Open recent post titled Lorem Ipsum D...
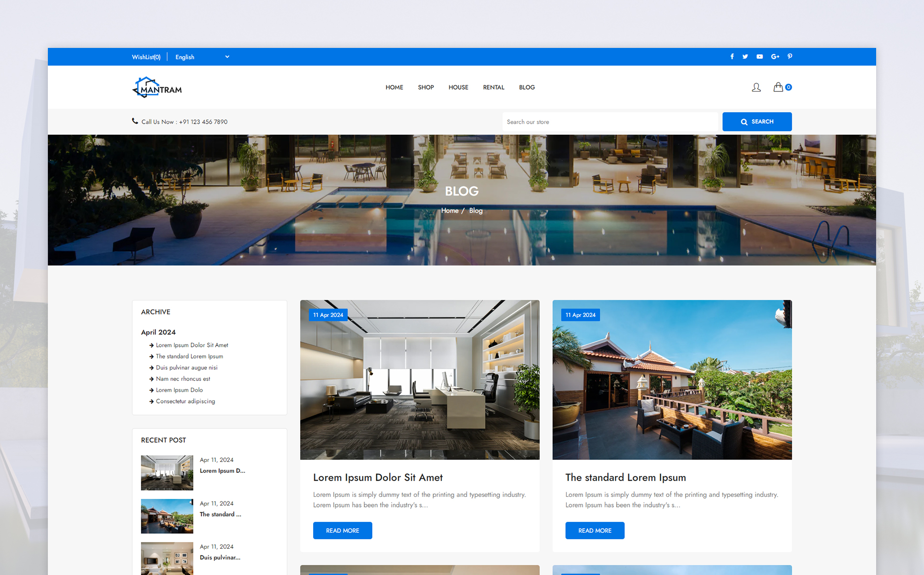This screenshot has height=575, width=924. coord(223,471)
